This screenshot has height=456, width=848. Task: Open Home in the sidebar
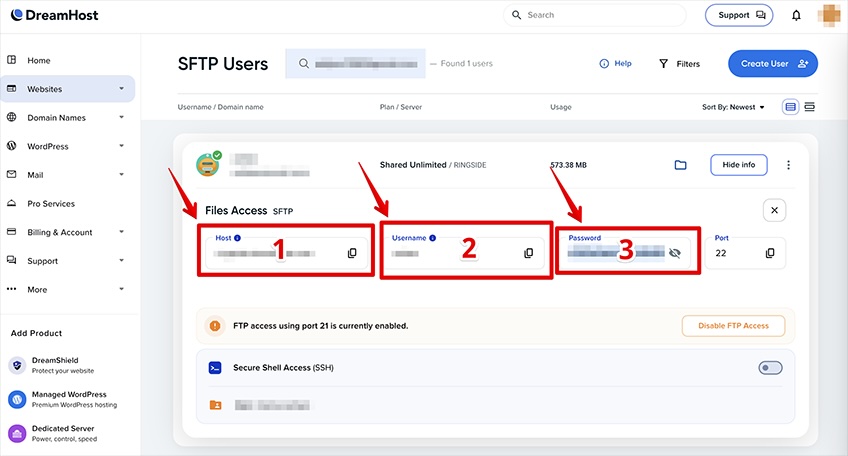[x=39, y=61]
